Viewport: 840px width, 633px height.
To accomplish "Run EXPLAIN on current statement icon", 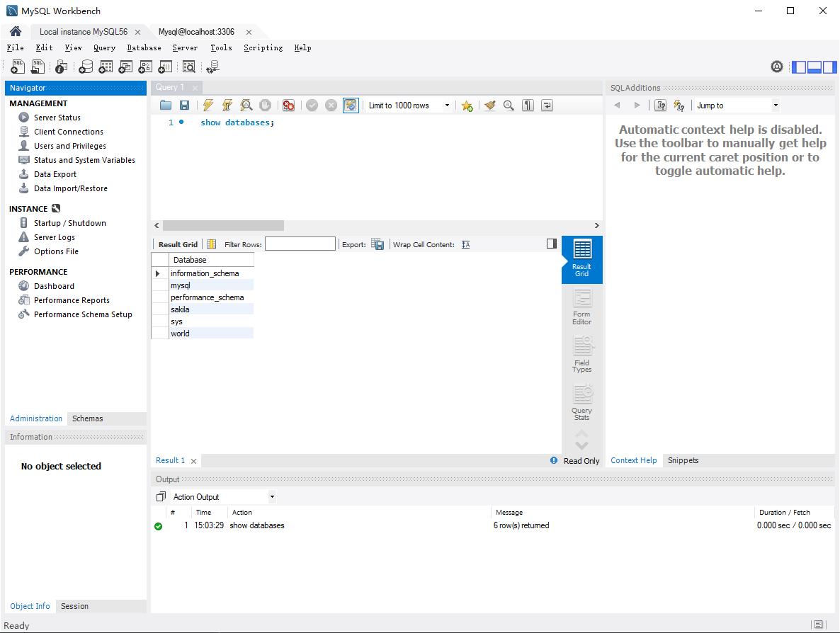I will pyautogui.click(x=246, y=105).
